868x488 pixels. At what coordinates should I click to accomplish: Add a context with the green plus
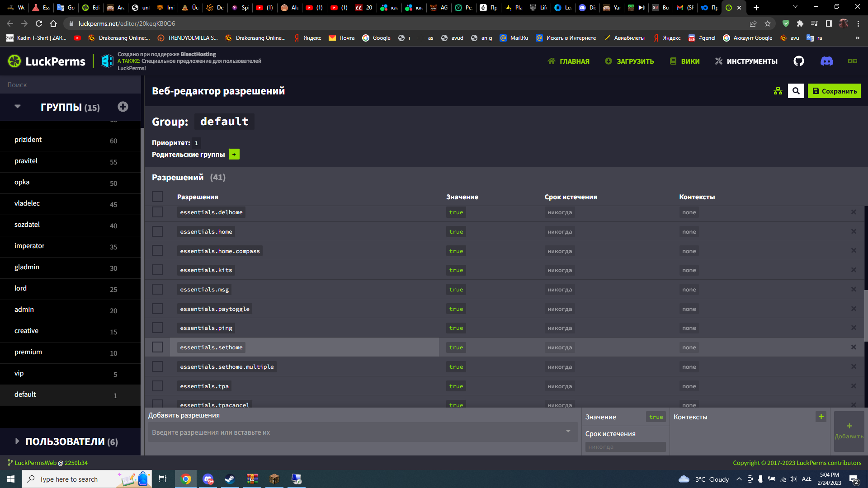(x=821, y=417)
